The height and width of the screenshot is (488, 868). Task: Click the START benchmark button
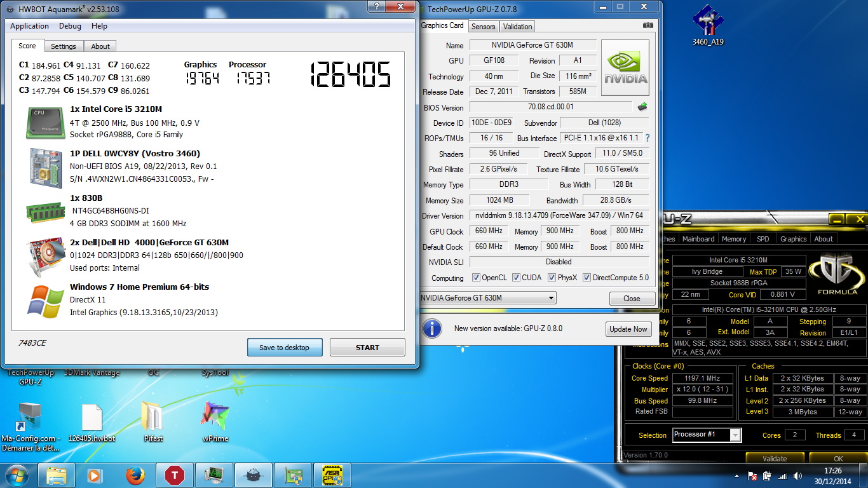[x=367, y=348]
